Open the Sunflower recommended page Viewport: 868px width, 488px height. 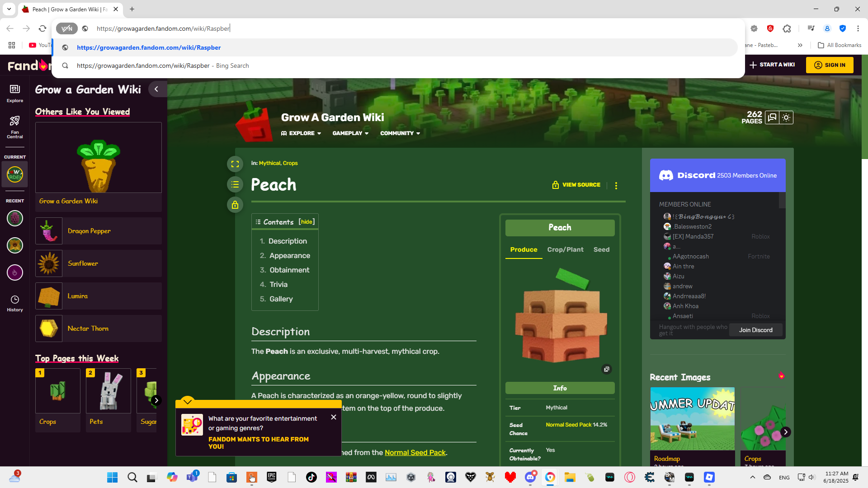tap(99, 263)
